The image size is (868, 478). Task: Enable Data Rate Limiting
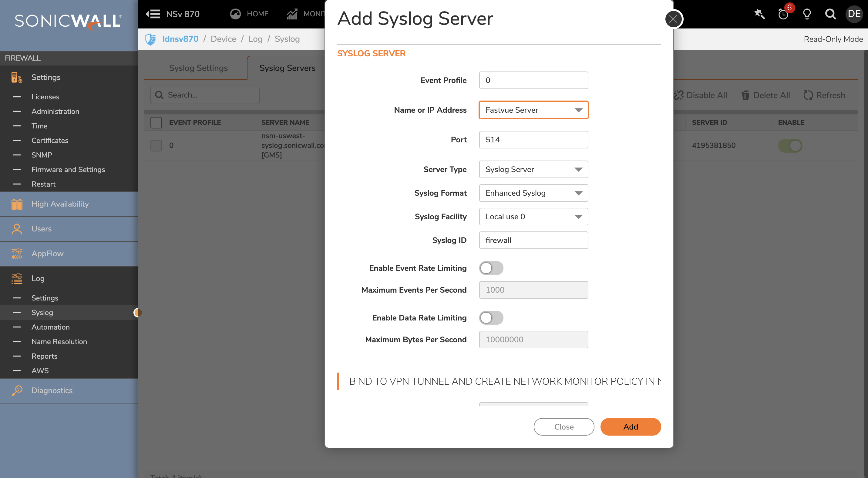[491, 317]
